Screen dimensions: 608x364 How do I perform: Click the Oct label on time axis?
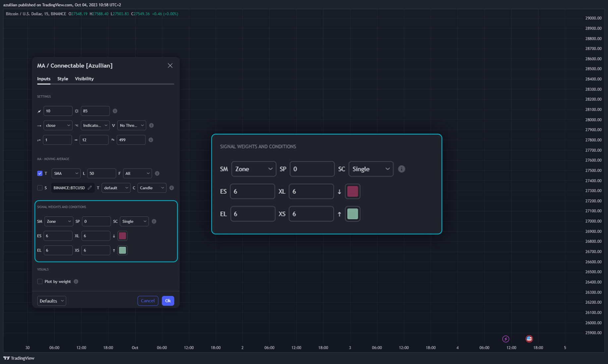coord(135,348)
